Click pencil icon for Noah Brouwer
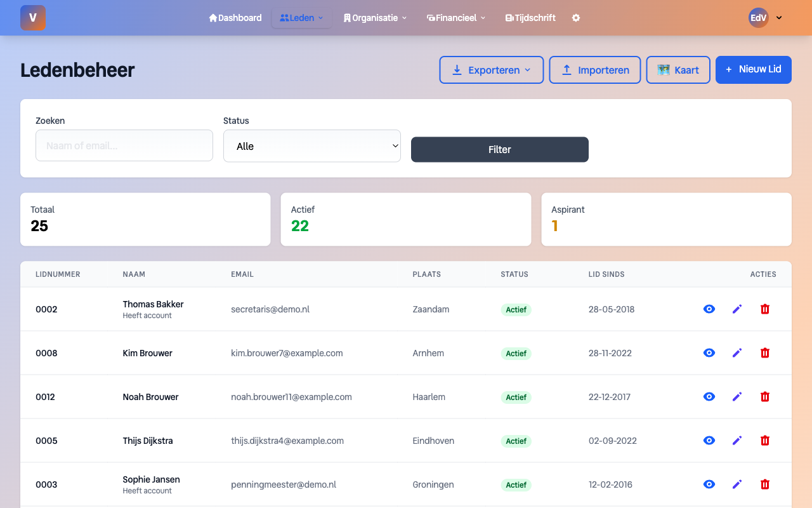The image size is (812, 508). tap(737, 397)
